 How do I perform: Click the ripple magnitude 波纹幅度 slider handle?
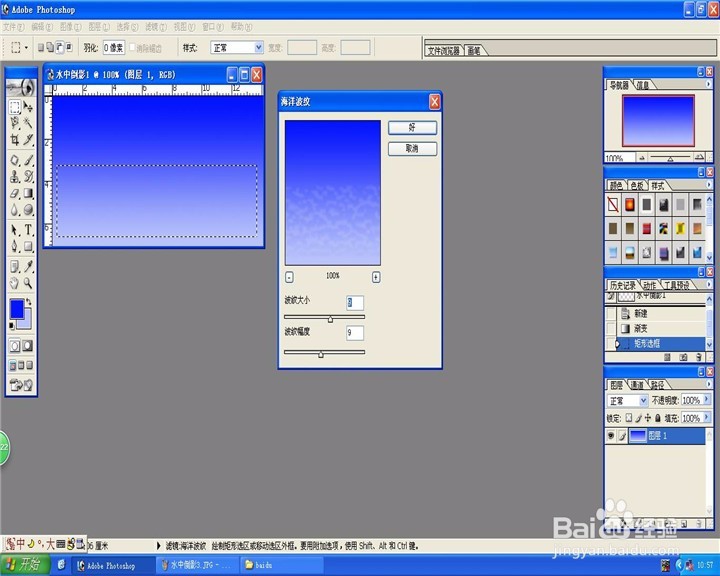321,354
